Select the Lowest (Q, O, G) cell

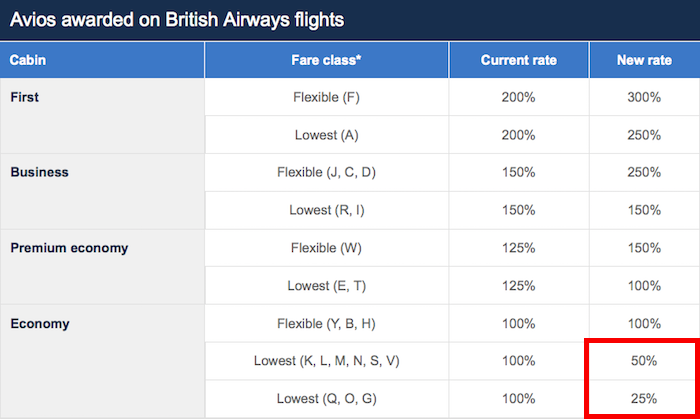tap(326, 398)
